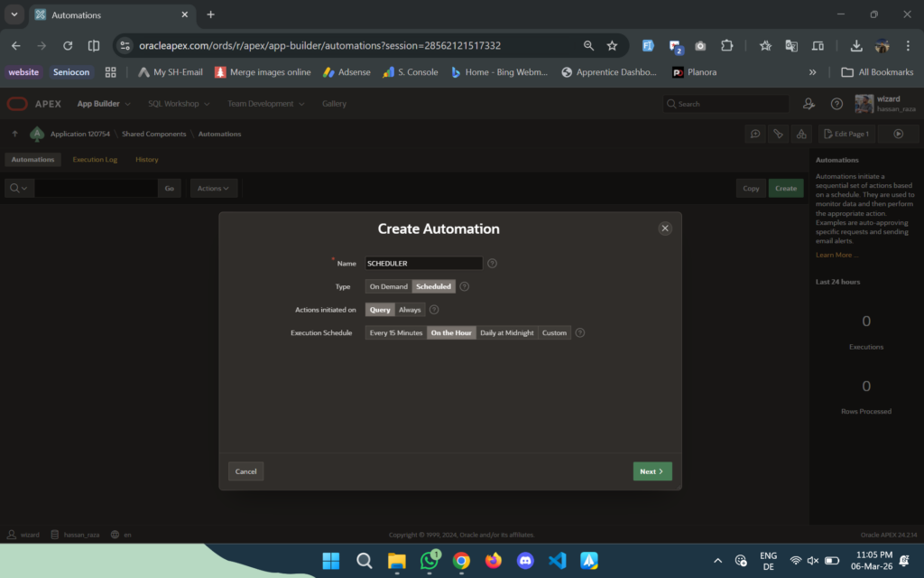Open feedback using the speech bubble icon
Viewport: 924px width, 578px height.
pyautogui.click(x=755, y=133)
